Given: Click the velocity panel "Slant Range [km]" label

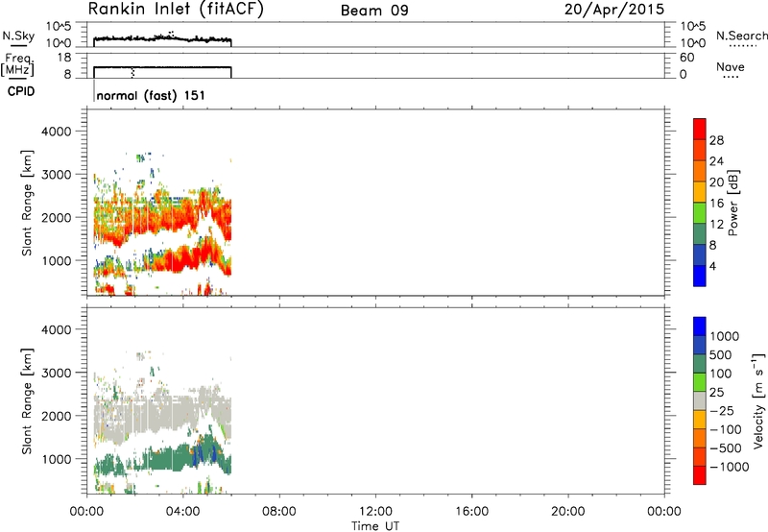Looking at the screenshot, I should pos(27,401).
